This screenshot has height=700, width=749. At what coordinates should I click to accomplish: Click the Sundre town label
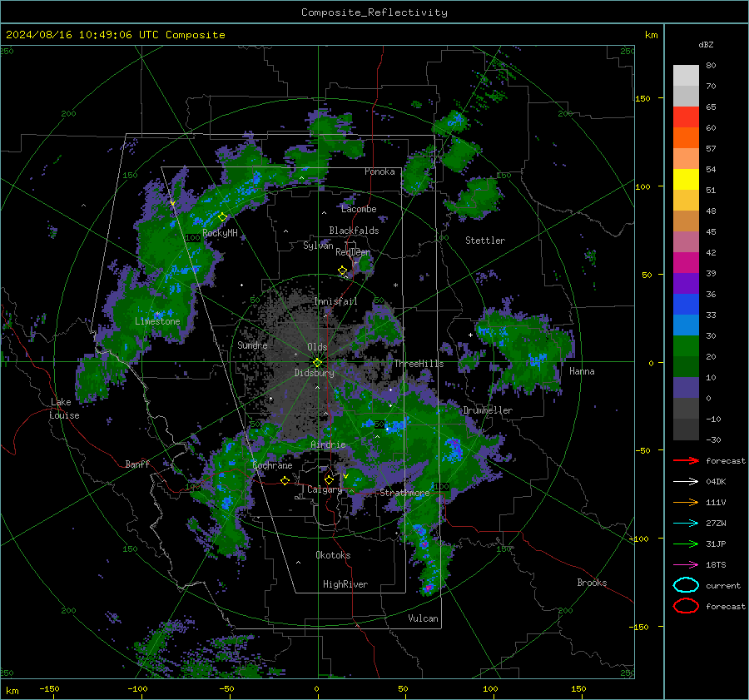pos(252,345)
